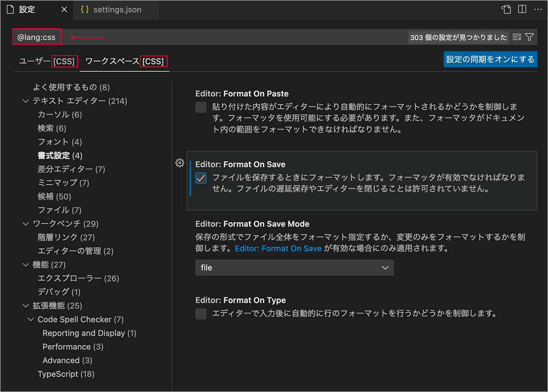Enable the Format On Paste checkbox
Screen dimensions: 548x392
(x=201, y=107)
